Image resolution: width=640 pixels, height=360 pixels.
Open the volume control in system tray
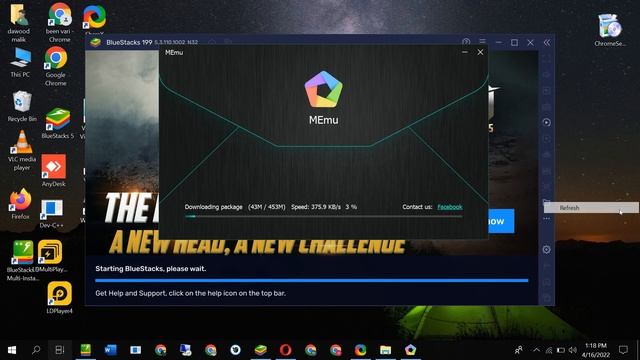(572, 350)
